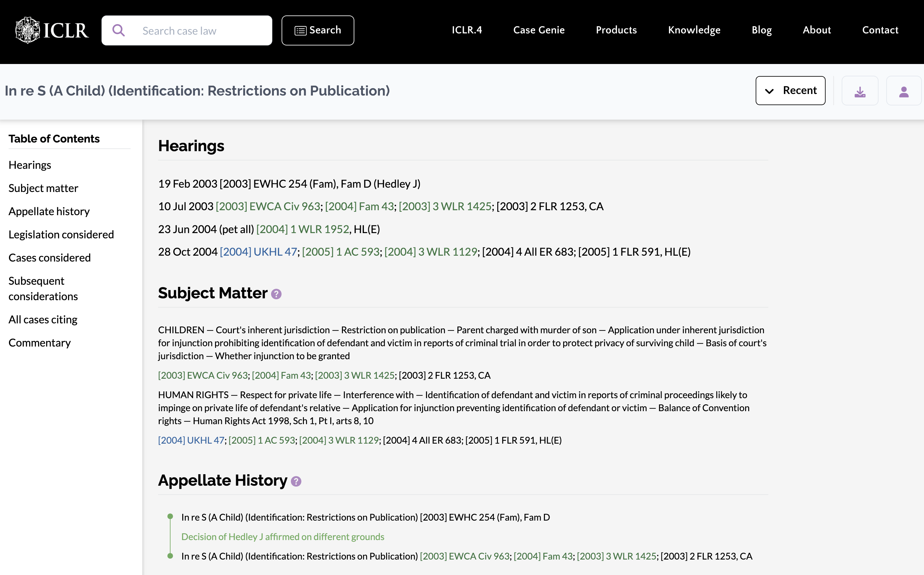Select Hearings in the Table of Contents

tap(30, 165)
